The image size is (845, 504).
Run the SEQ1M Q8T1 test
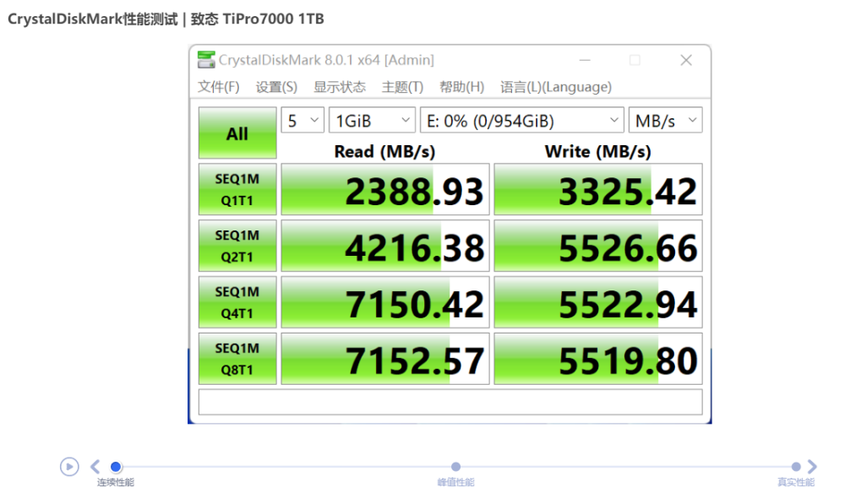point(237,359)
